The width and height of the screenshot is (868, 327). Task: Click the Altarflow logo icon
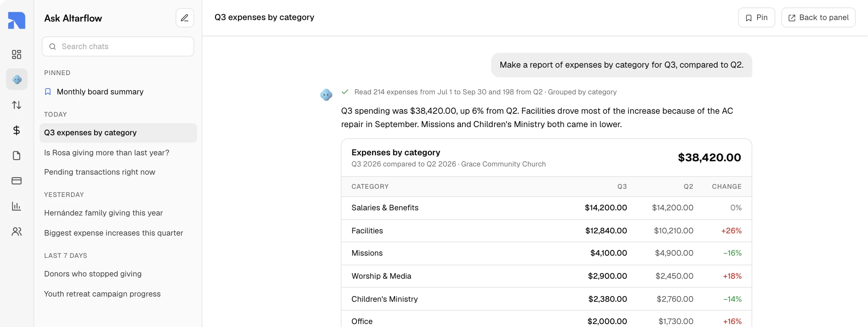pyautogui.click(x=17, y=20)
